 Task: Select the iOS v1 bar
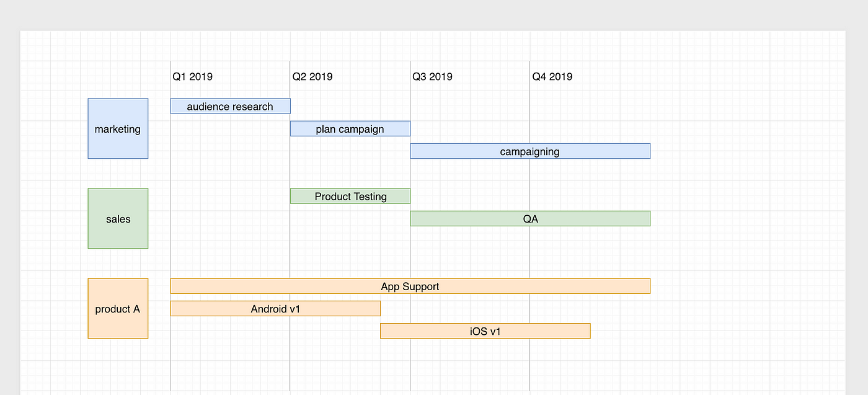pos(485,331)
